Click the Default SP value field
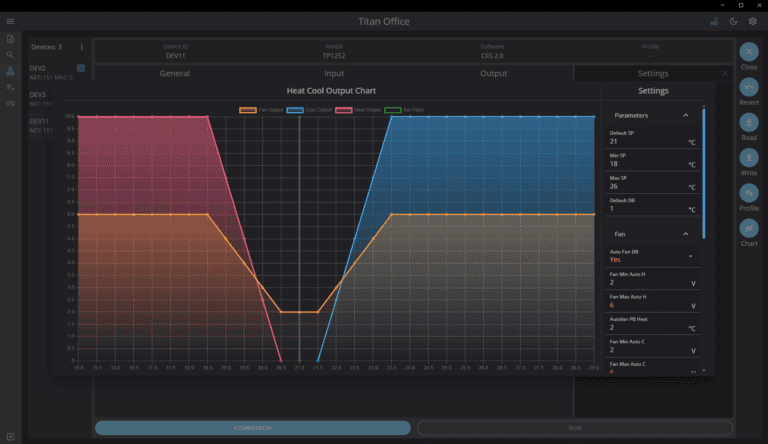Image resolution: width=768 pixels, height=444 pixels. [652, 138]
